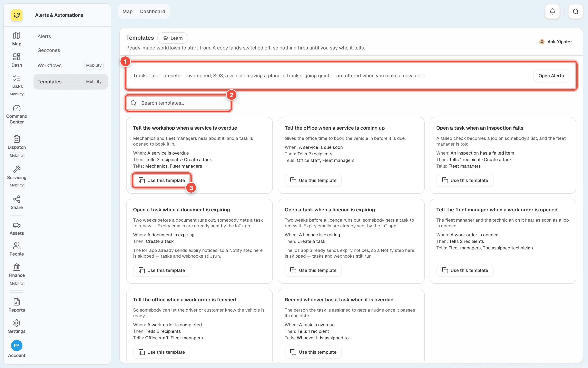The width and height of the screenshot is (588, 368).
Task: Click the Open Alerts button
Action: click(x=551, y=76)
